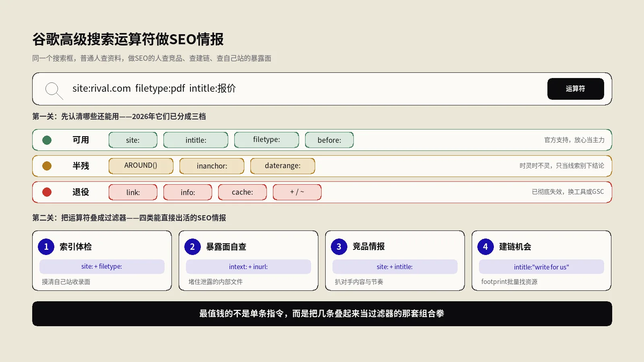This screenshot has width=644, height=362.
Task: Click the number 3 circle badge
Action: [x=339, y=247]
